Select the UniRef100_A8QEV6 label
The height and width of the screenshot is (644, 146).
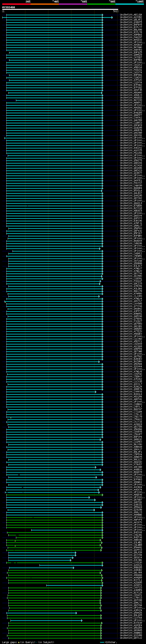pos(131,495)
